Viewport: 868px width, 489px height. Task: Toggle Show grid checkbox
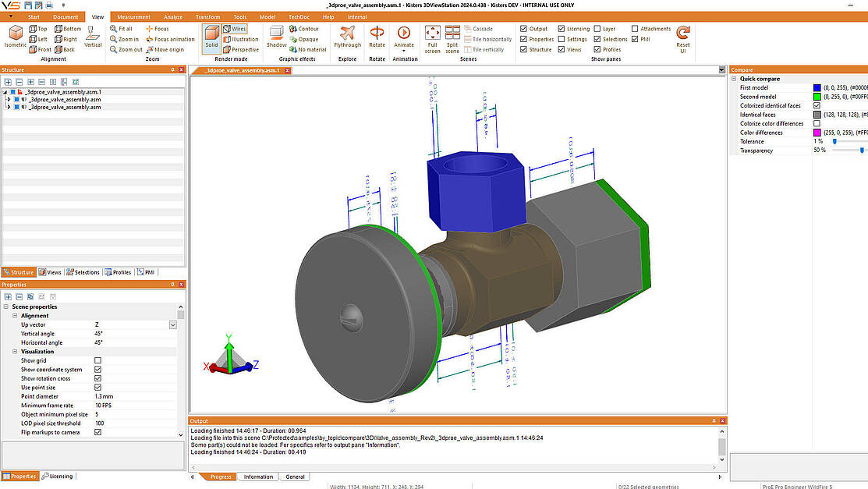coord(98,360)
